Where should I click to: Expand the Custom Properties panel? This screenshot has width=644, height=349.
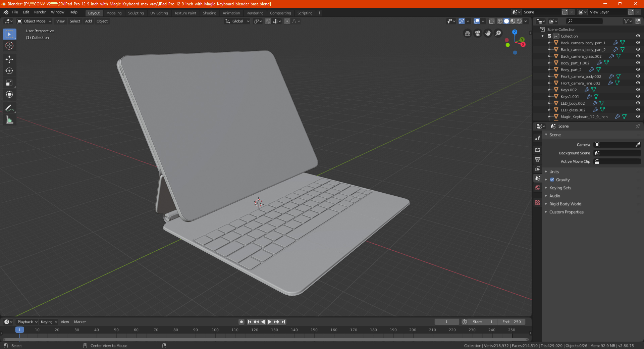click(x=566, y=212)
